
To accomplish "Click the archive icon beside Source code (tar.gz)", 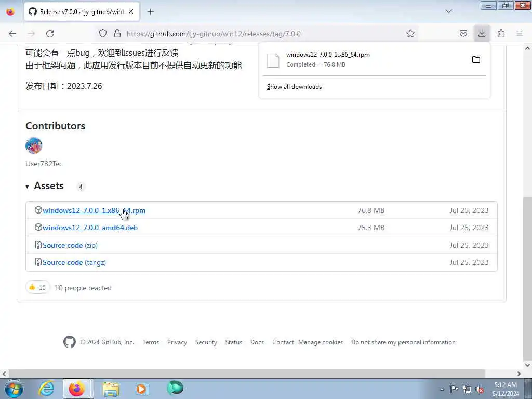I will coord(38,262).
